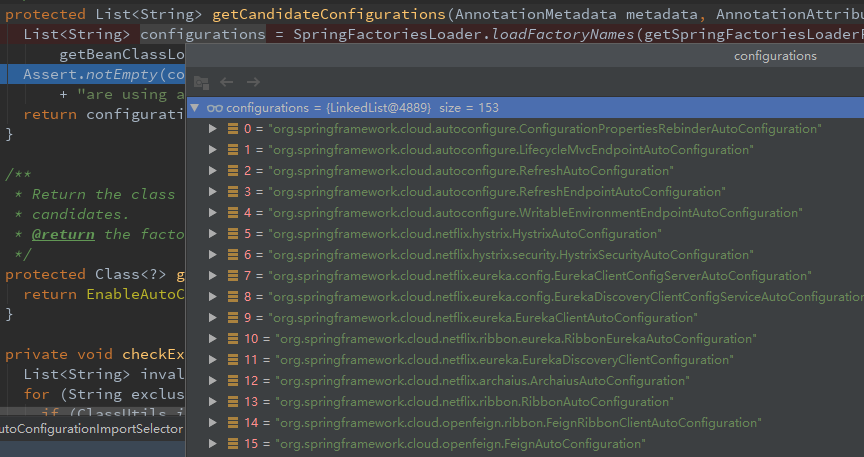Click "List<String> inval" code line
Viewport: 864px width, 457px height.
(104, 374)
